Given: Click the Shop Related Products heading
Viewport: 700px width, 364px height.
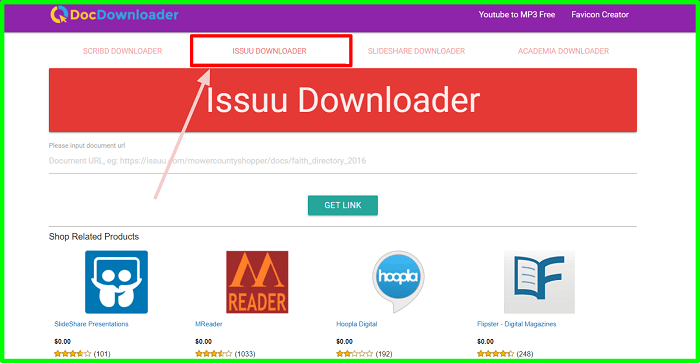Looking at the screenshot, I should [x=94, y=237].
